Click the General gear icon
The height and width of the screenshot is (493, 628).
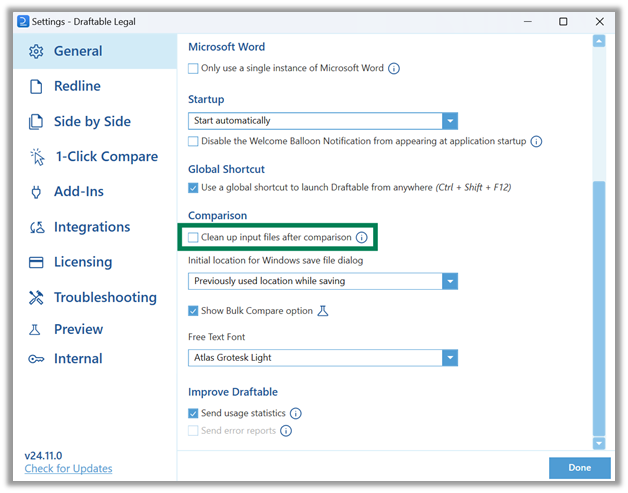click(x=36, y=51)
